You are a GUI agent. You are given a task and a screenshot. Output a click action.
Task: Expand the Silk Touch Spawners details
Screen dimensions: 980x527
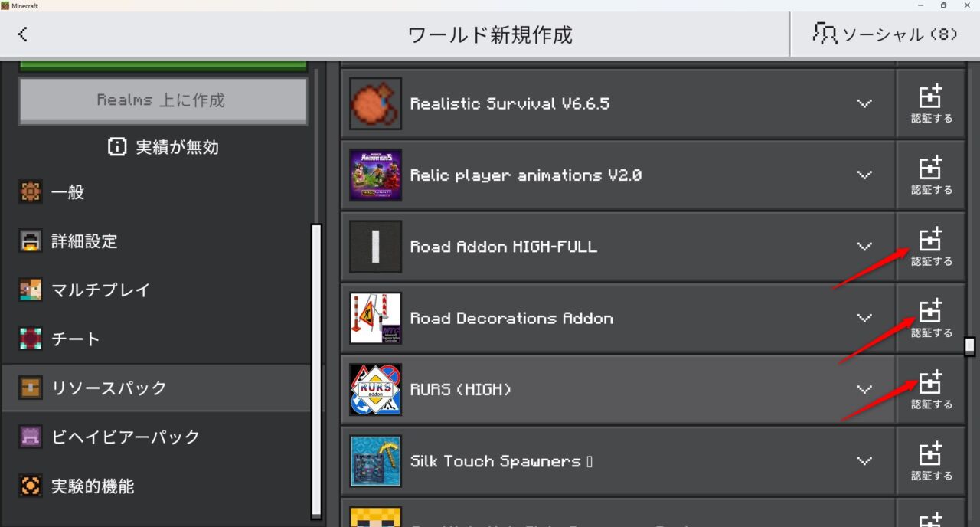[864, 460]
